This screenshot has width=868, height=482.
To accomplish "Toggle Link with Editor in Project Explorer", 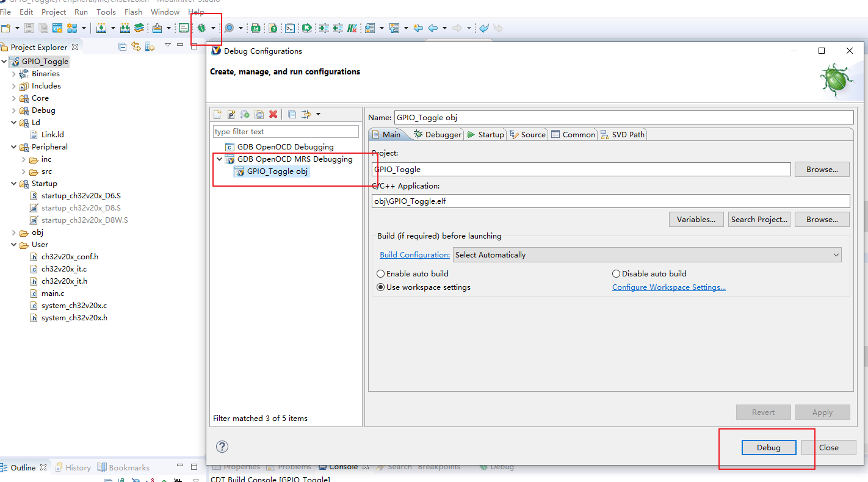I will (136, 46).
